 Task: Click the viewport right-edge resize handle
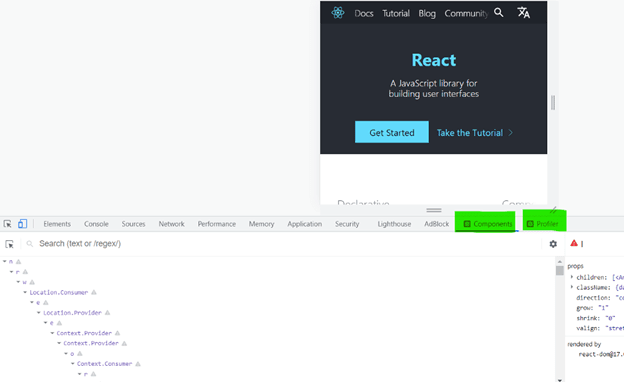(x=553, y=103)
